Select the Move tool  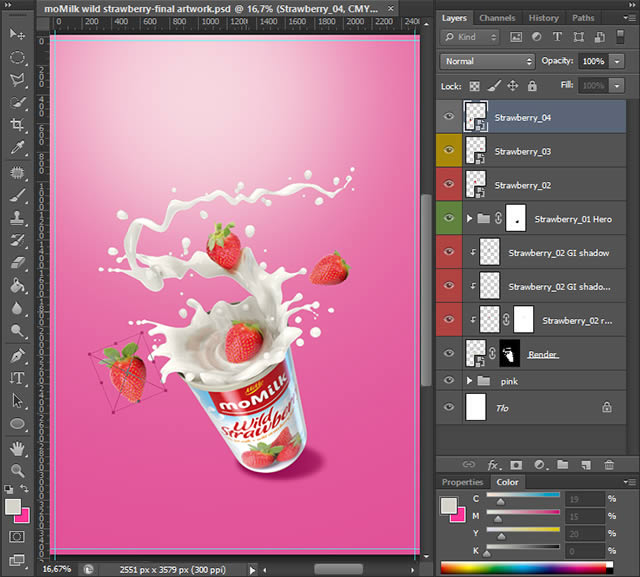click(17, 34)
